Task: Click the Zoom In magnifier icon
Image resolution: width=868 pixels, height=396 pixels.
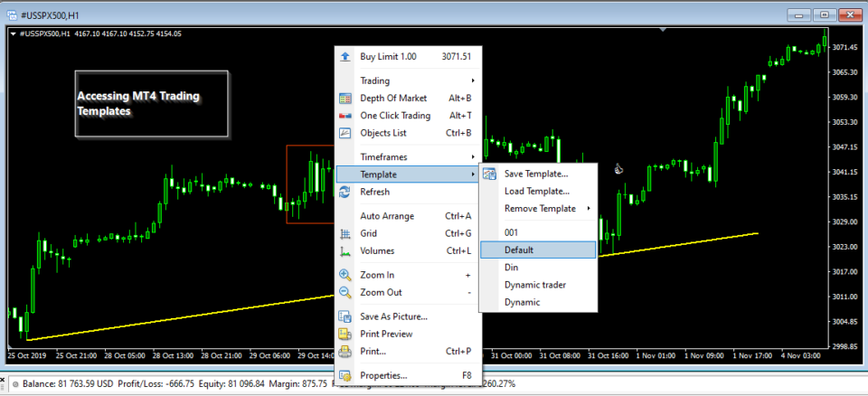Action: [345, 275]
